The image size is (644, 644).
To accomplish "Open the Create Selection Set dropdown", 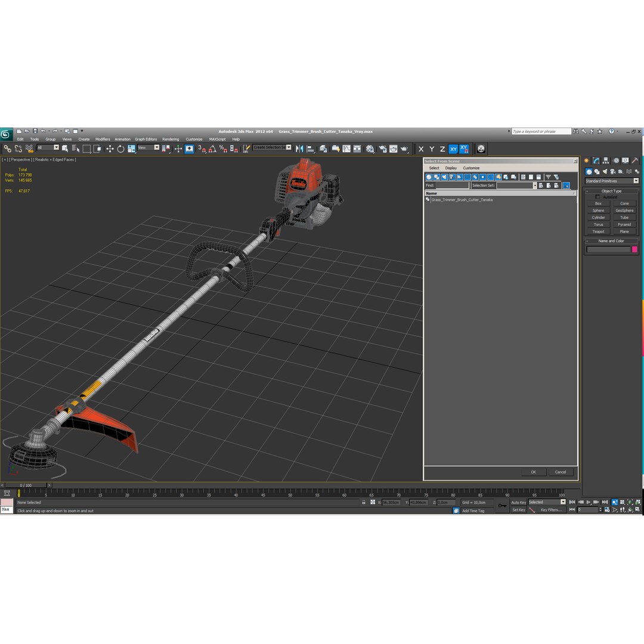I will click(x=289, y=147).
